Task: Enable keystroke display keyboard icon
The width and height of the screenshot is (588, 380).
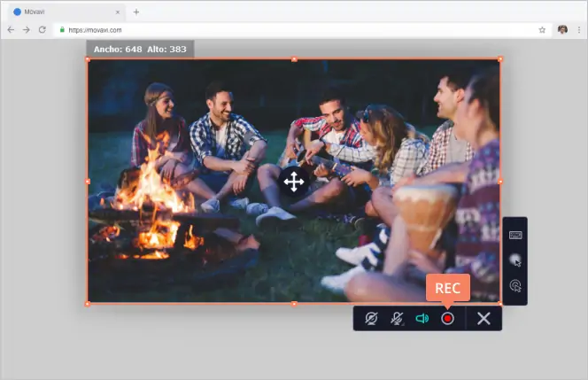Action: click(x=515, y=236)
